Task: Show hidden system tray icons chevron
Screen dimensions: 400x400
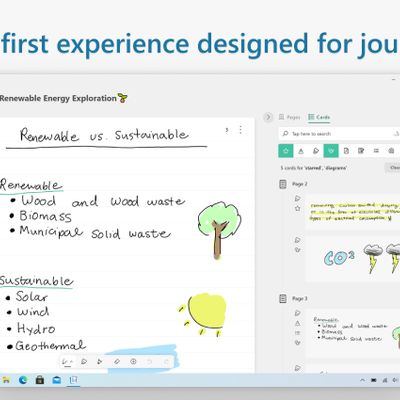Action: click(363, 380)
